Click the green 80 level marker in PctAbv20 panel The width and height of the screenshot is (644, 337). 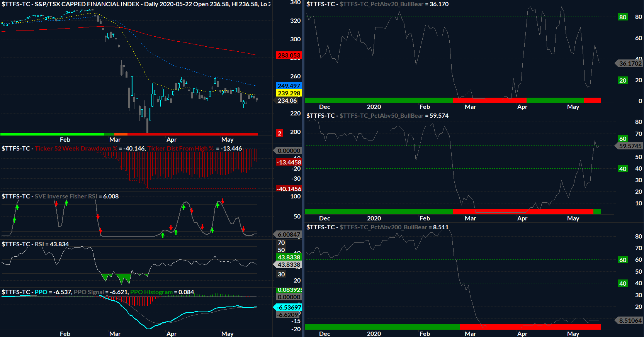pos(622,17)
